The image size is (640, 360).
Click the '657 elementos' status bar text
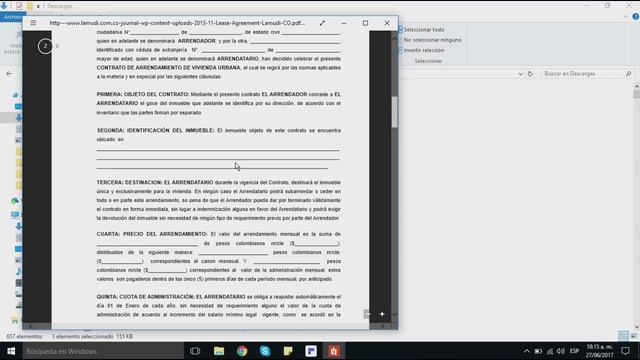tap(24, 336)
